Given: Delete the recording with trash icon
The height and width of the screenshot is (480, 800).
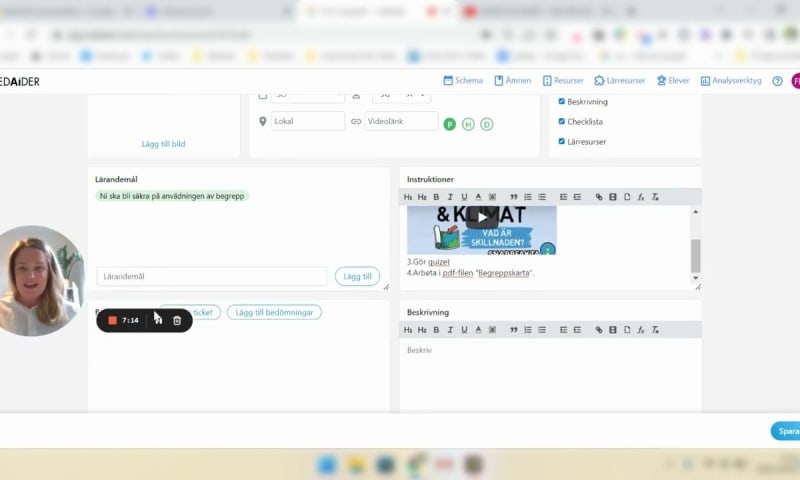Looking at the screenshot, I should (177, 320).
